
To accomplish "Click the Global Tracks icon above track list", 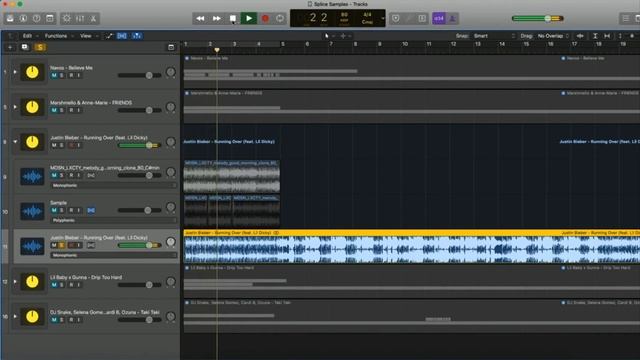I will point(171,47).
